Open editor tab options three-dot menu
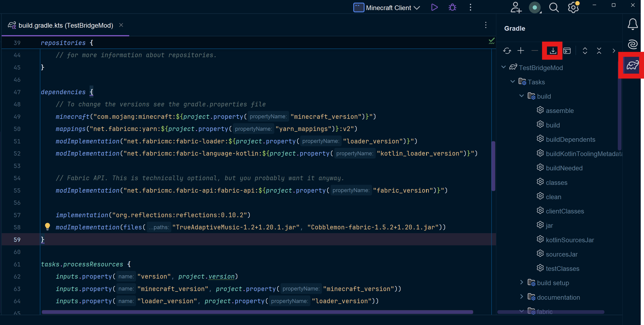The image size is (644, 325). [485, 25]
